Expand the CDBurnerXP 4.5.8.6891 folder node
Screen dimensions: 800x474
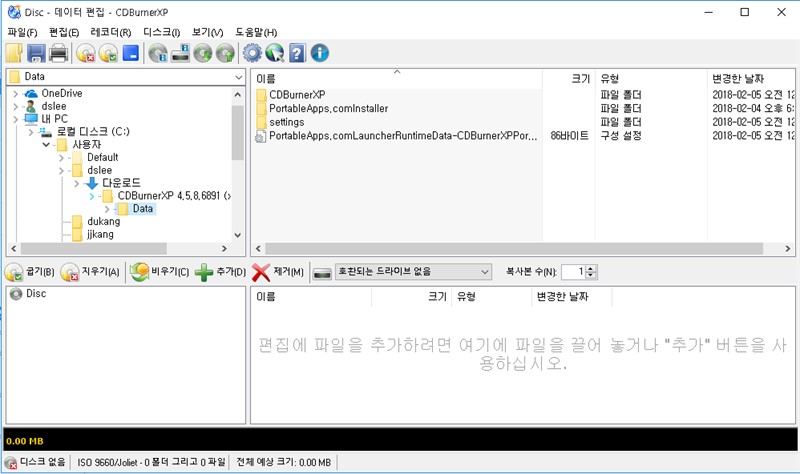click(92, 196)
